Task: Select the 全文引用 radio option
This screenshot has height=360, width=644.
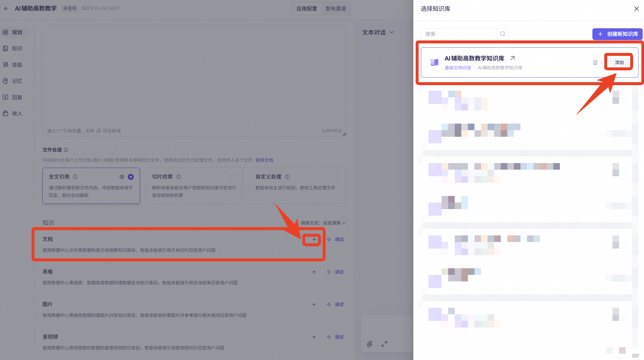Action: coord(131,177)
